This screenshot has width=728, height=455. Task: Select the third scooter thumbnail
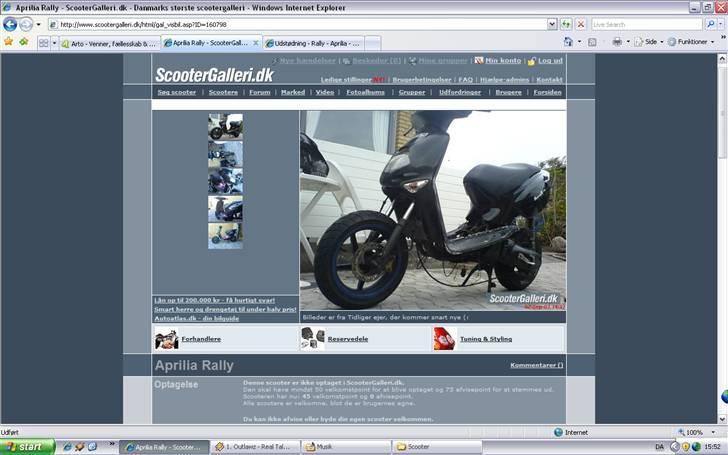(x=225, y=181)
